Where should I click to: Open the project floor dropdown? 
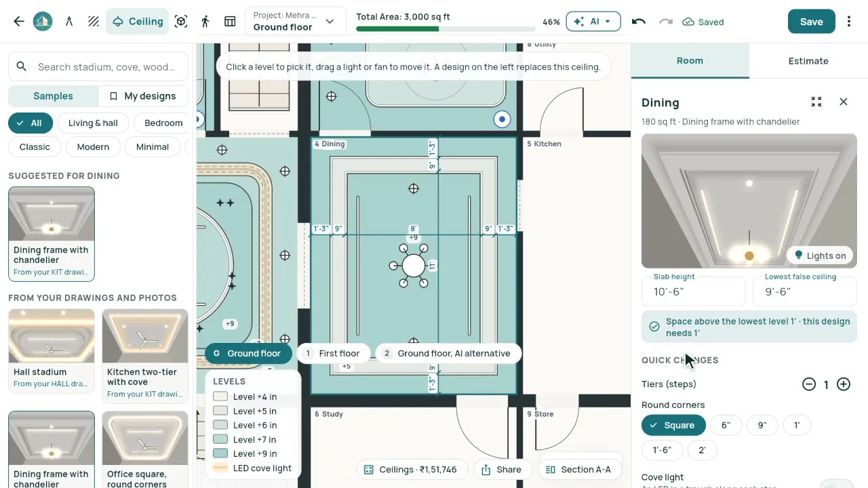[x=295, y=22]
